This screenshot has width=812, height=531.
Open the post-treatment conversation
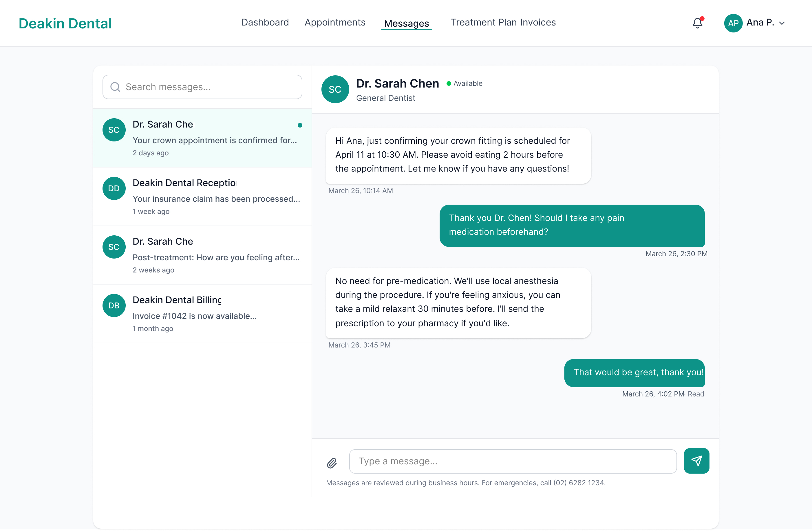click(x=202, y=255)
